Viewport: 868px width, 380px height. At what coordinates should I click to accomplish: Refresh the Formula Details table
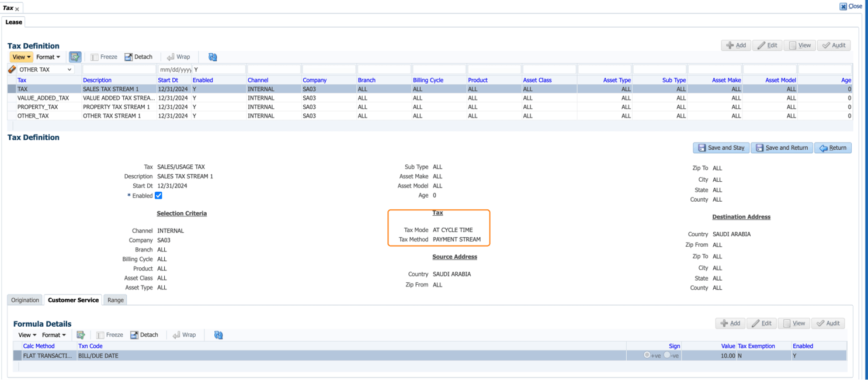[218, 335]
